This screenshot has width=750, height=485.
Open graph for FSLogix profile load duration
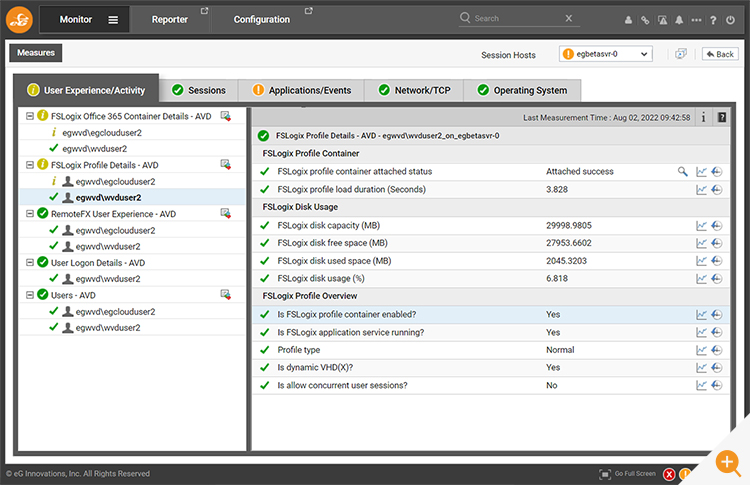pyautogui.click(x=701, y=189)
